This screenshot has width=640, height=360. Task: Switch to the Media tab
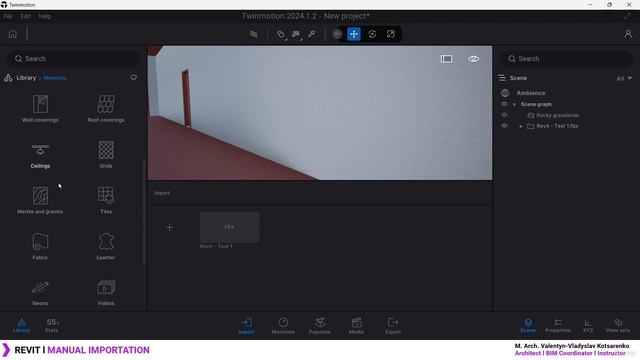[356, 326]
